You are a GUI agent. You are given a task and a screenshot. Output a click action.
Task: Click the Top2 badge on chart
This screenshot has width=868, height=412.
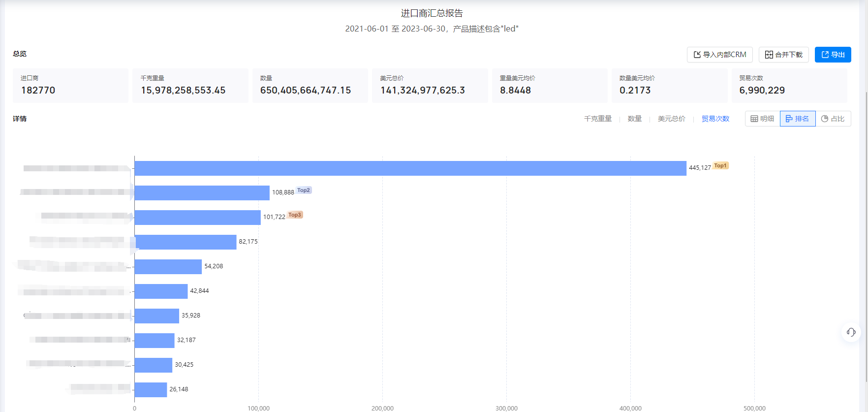[304, 190]
